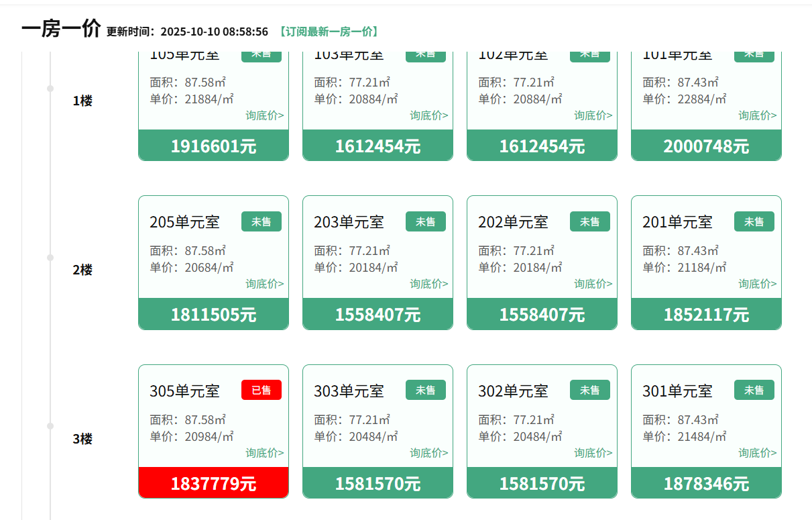This screenshot has height=520, width=812.
Task: Select the 2楼 floor label
Action: (x=82, y=270)
